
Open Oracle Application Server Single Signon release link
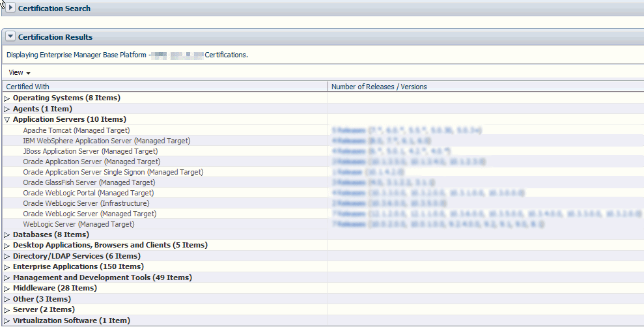(347, 172)
